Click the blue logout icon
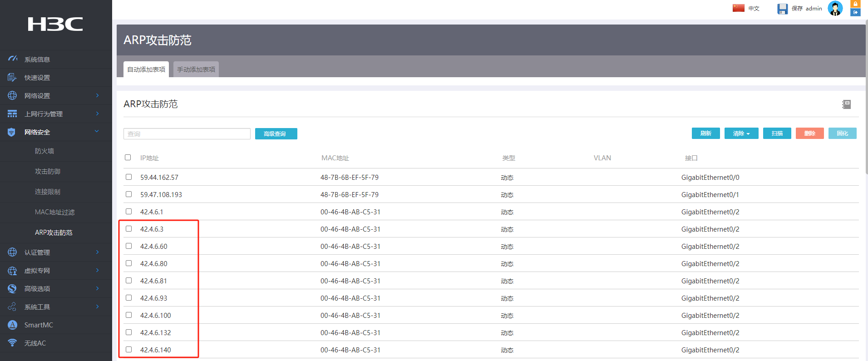The height and width of the screenshot is (361, 868). tap(855, 12)
